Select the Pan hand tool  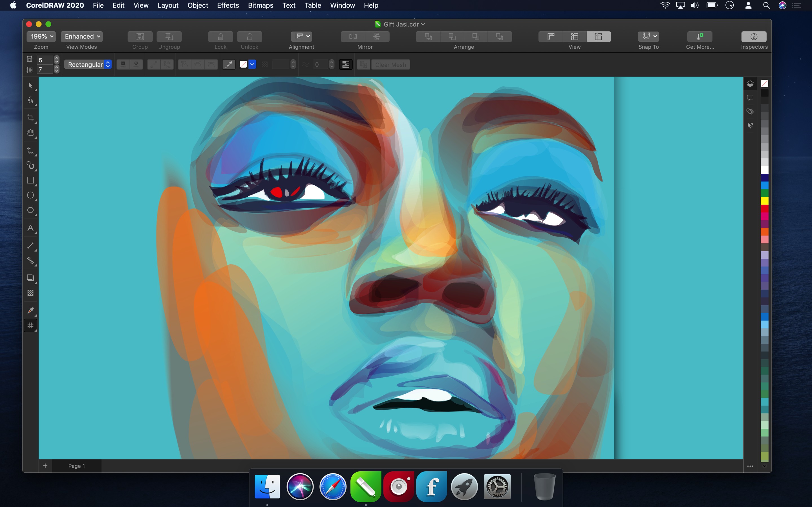tap(30, 133)
